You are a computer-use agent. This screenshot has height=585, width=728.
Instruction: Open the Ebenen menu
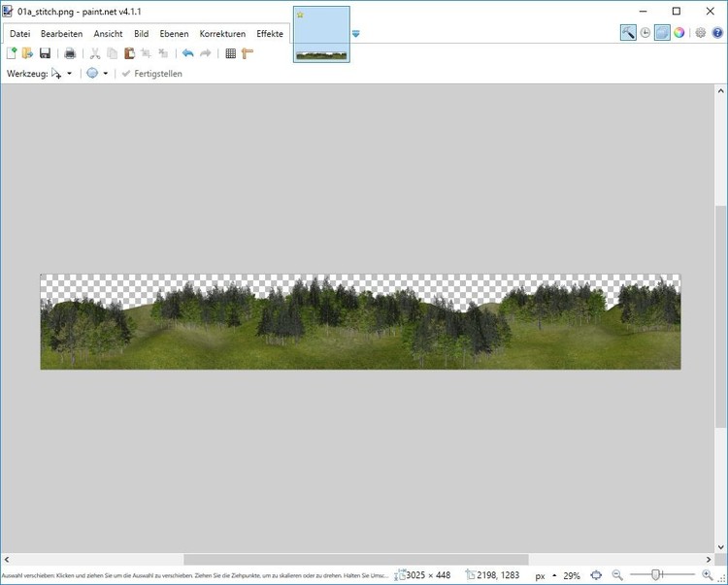174,34
